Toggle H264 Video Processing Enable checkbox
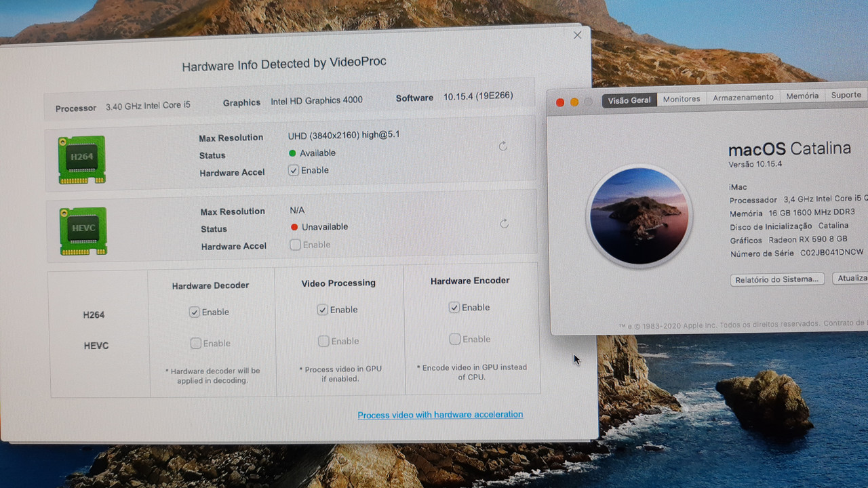The height and width of the screenshot is (488, 868). (323, 310)
